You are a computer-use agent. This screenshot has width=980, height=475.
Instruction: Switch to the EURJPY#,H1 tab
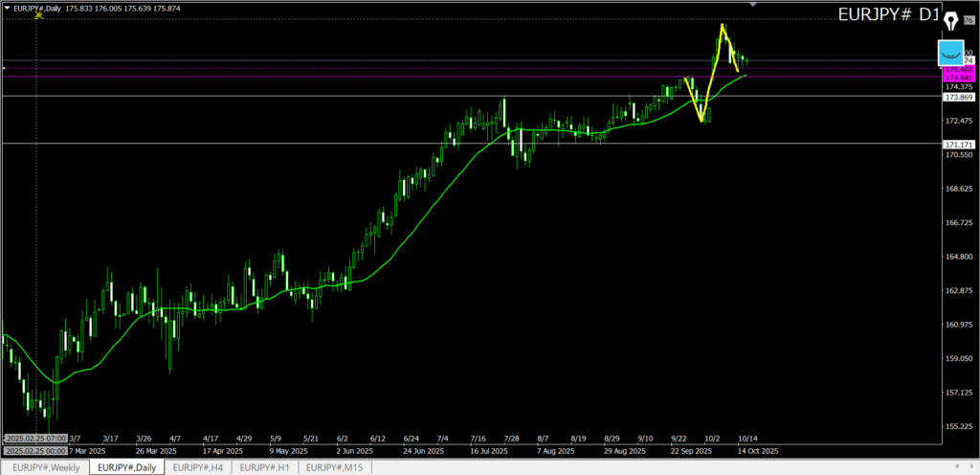[x=264, y=467]
